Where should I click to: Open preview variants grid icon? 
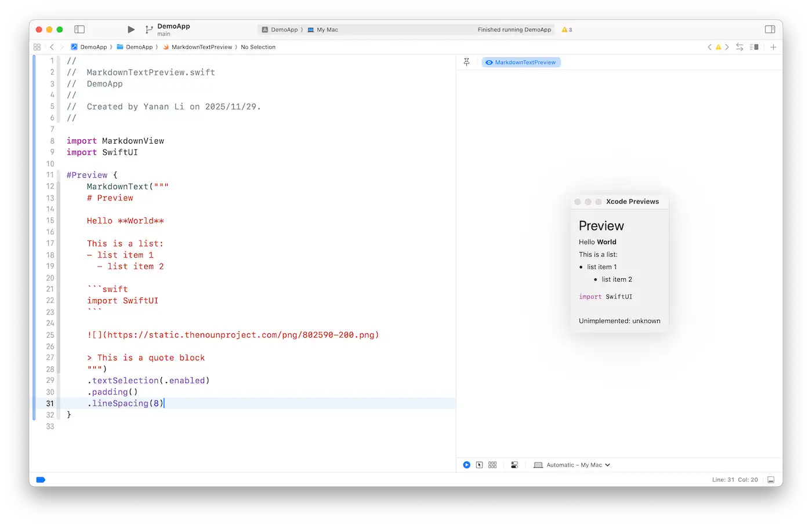(x=492, y=465)
